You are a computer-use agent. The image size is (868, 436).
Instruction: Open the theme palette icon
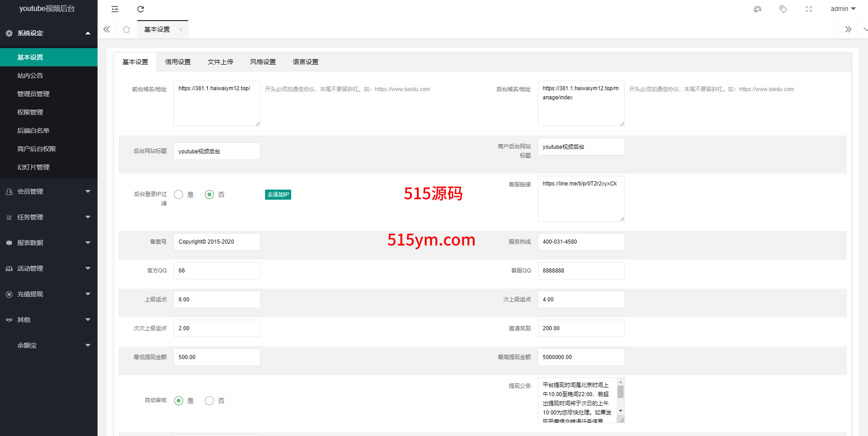758,9
